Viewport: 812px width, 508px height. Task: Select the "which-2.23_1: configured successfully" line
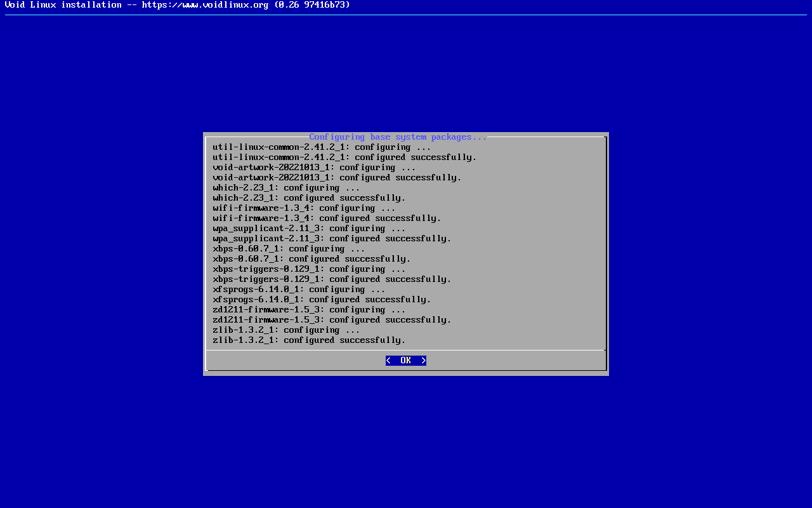(309, 198)
